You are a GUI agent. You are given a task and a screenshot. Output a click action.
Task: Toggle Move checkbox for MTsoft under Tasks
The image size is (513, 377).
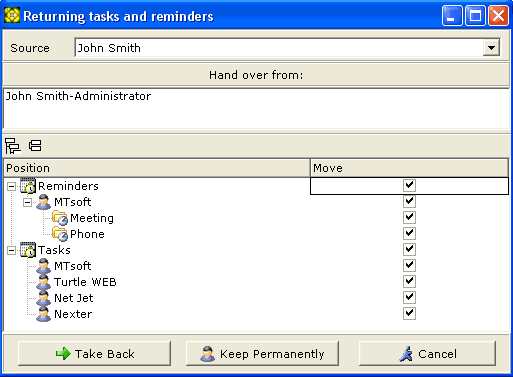(x=409, y=265)
